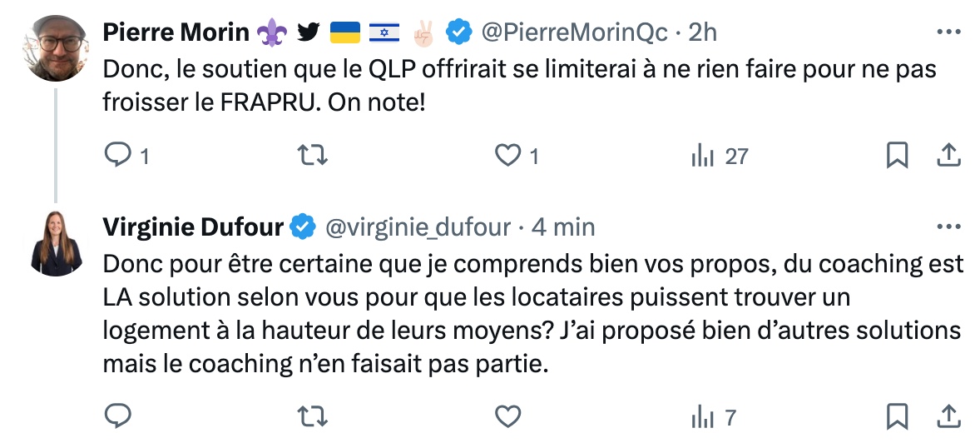Share Virginie Dufour's tweet
980x448 pixels.
tap(948, 416)
